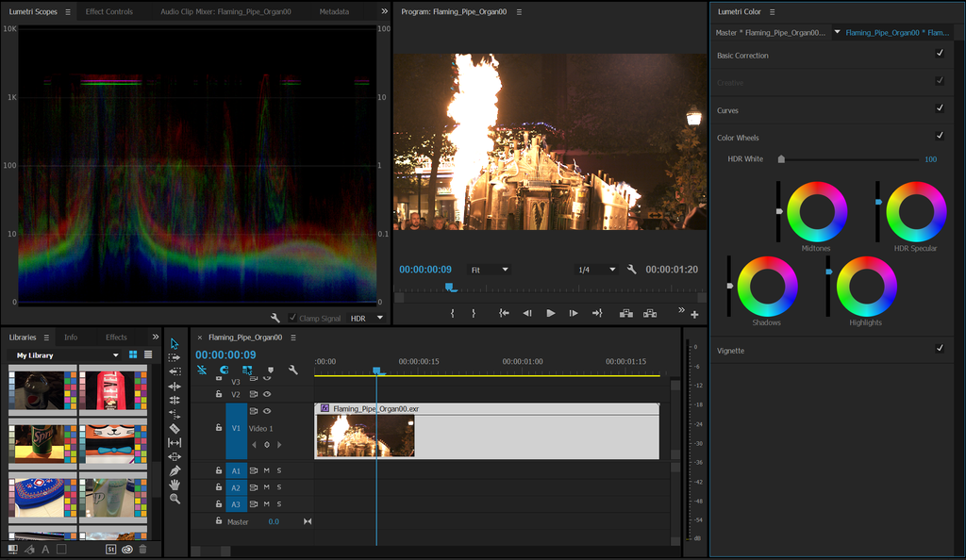This screenshot has width=966, height=560.
Task: Click the Step Forward playback button
Action: (x=574, y=313)
